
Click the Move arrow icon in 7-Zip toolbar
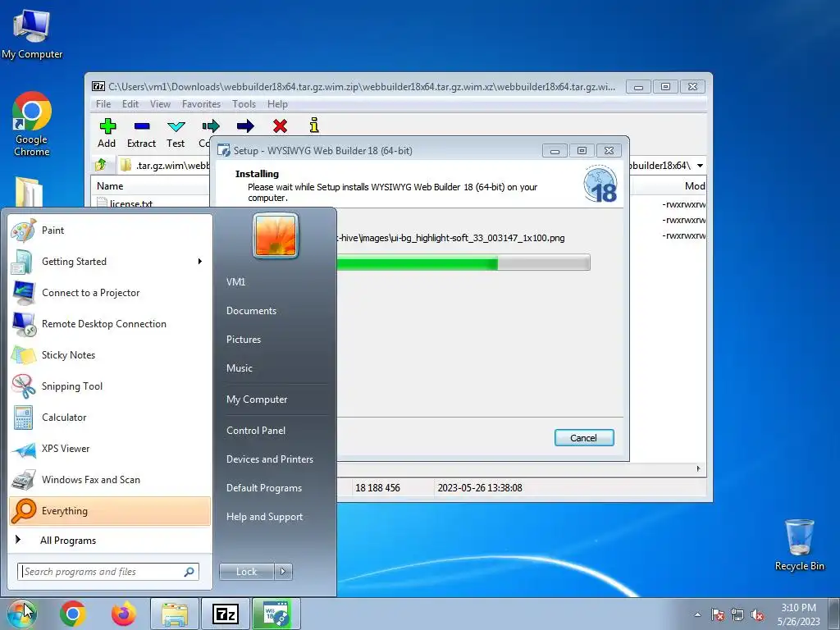(x=245, y=126)
